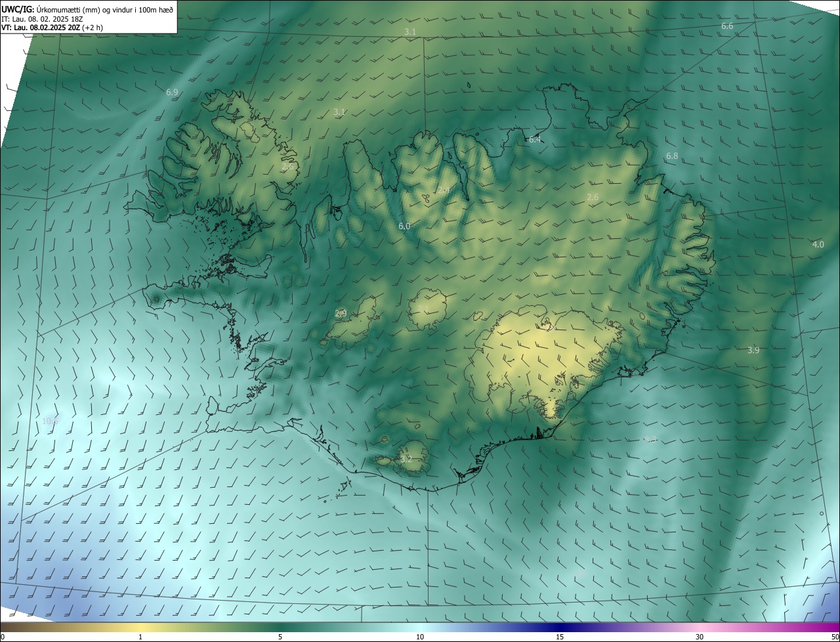Click the 2.1 value label on the glacier
This screenshot has height=642, width=840.
423,309
